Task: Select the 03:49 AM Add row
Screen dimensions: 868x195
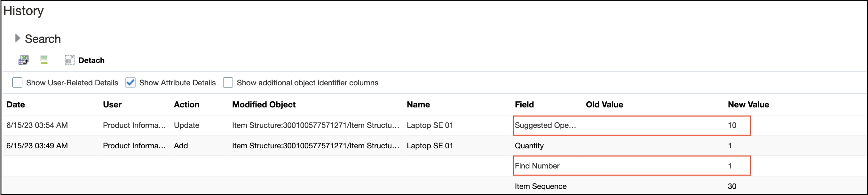Action: 37,145
